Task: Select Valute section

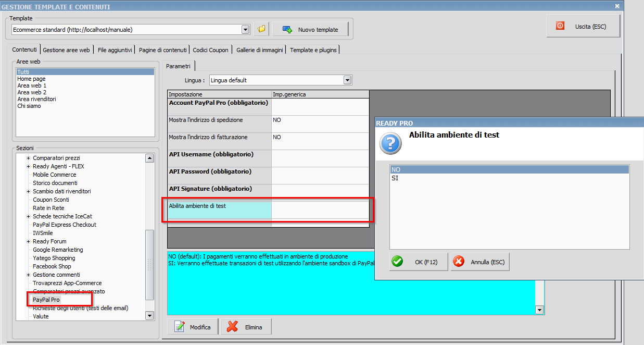Action: [41, 316]
